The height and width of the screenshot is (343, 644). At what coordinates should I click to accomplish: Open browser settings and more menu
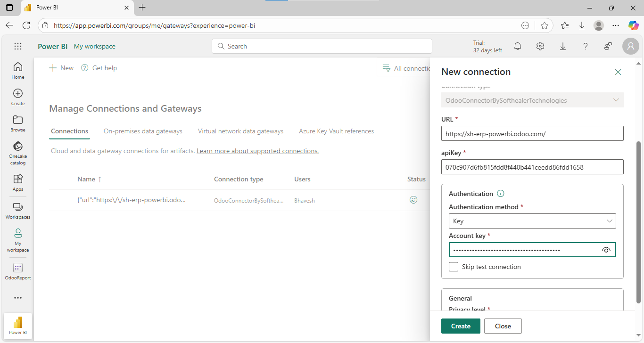pos(616,25)
